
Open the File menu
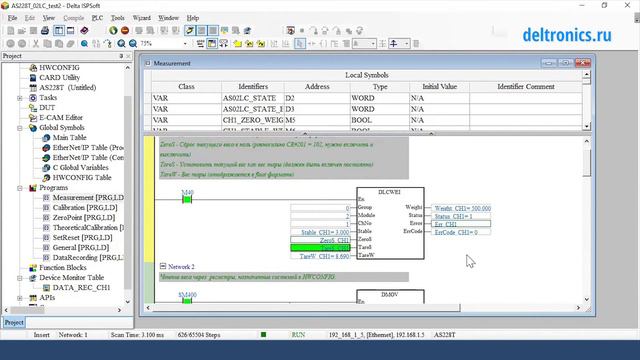coord(12,18)
